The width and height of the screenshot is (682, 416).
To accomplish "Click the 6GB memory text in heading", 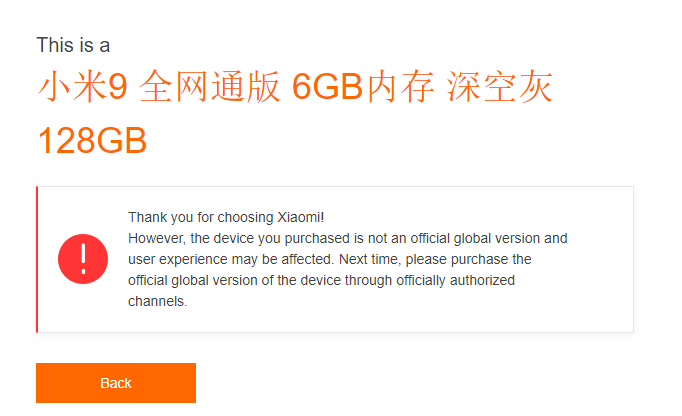I will 328,86.
